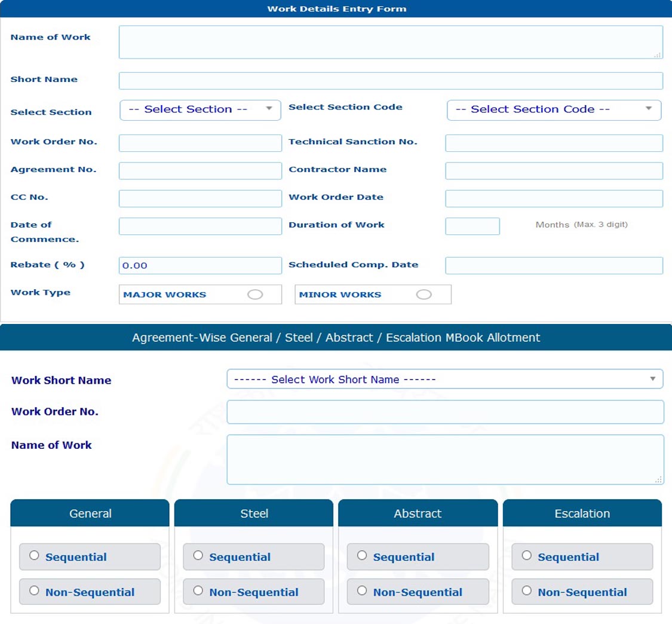Click the Name of Work textarea at top
Viewport: 672px width, 624px height.
pyautogui.click(x=390, y=42)
